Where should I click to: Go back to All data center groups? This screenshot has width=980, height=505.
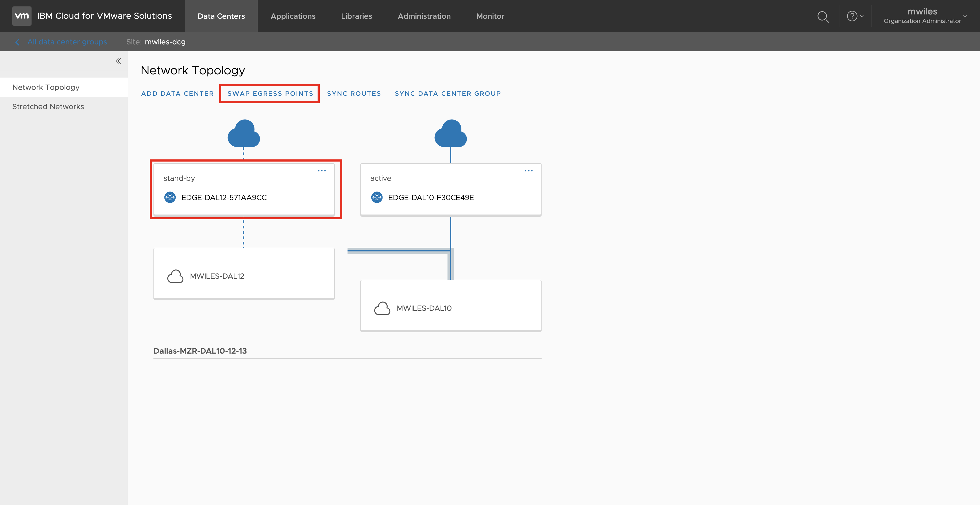tap(67, 42)
